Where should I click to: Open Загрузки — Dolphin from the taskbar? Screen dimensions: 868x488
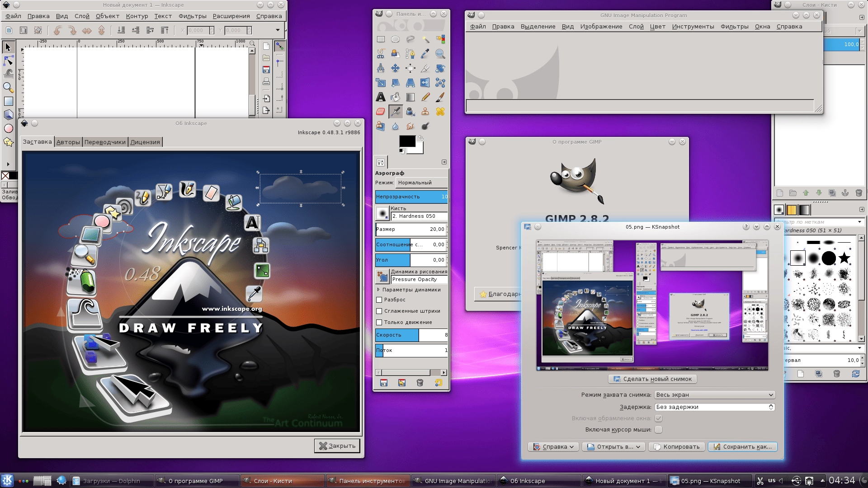[x=111, y=481]
